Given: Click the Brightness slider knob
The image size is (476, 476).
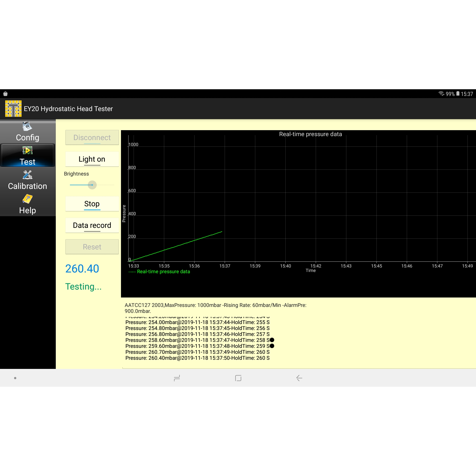Looking at the screenshot, I should point(92,185).
